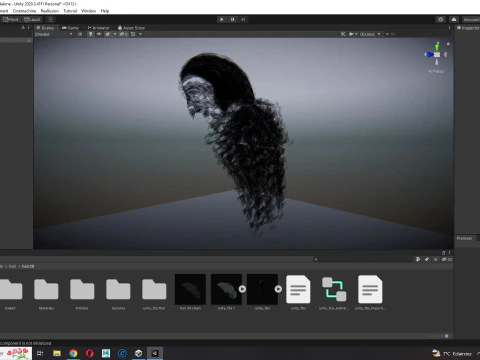Screen dimensions: 480x360
Task: Click the blue Z axis gizmo cone
Action: (428, 54)
